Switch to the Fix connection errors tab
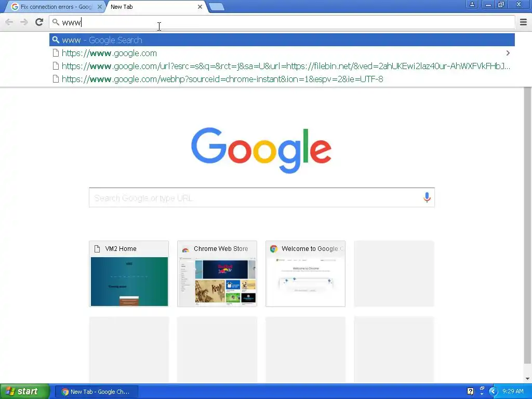This screenshot has width=532, height=399. click(x=54, y=7)
